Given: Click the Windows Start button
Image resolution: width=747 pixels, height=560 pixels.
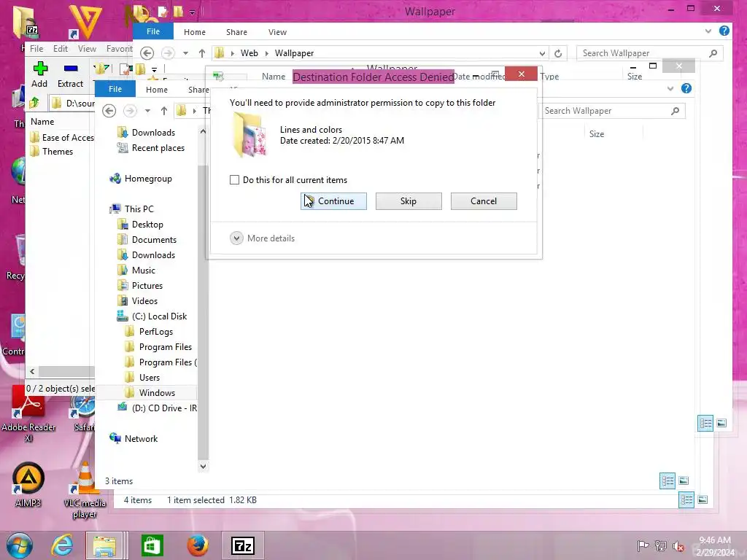Looking at the screenshot, I should point(20,545).
